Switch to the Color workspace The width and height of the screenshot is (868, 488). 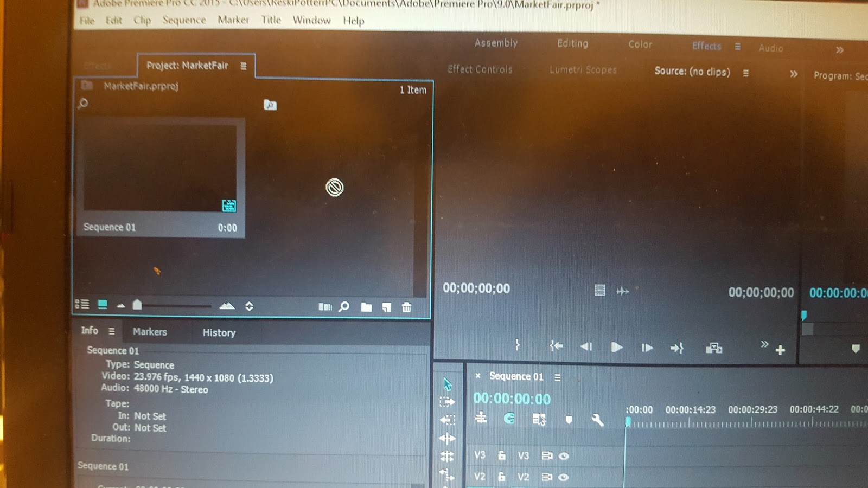[640, 44]
